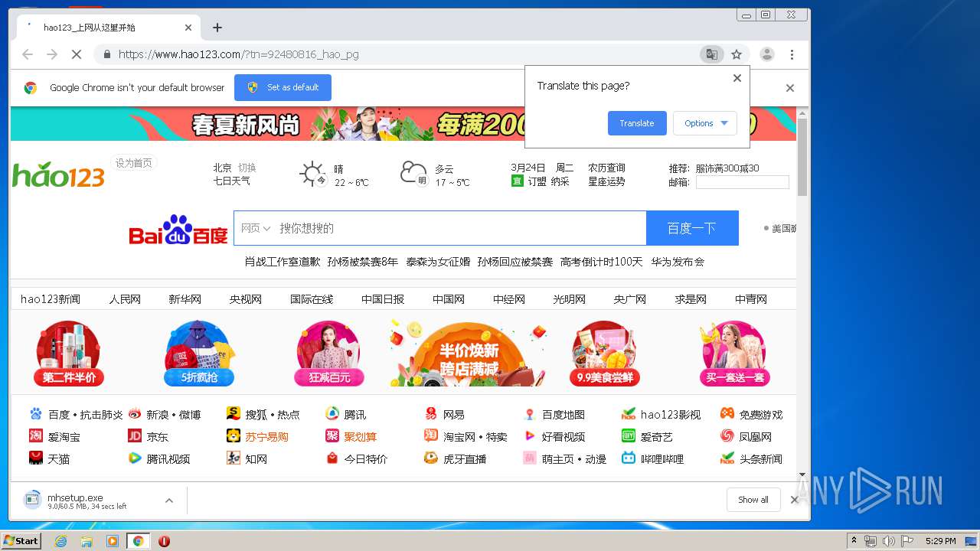Open the 免费游戏 gamepad icon
This screenshot has height=551, width=980.
pos(727,414)
